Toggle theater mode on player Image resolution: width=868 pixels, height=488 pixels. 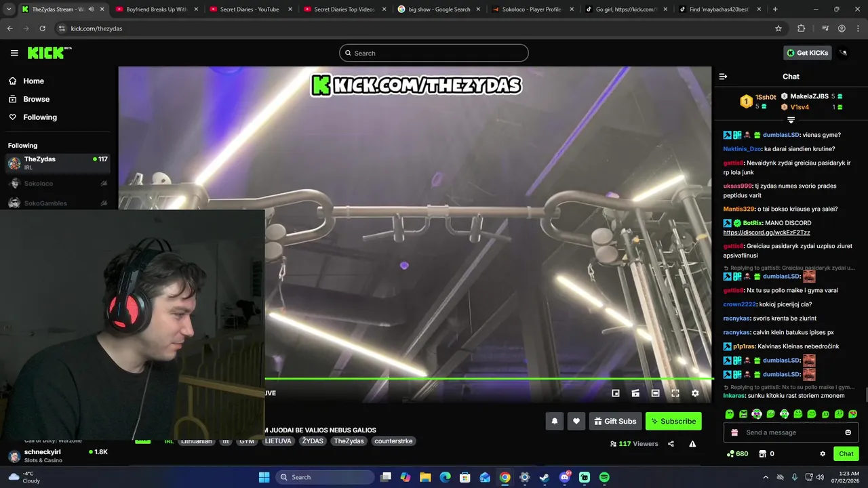coord(655,393)
